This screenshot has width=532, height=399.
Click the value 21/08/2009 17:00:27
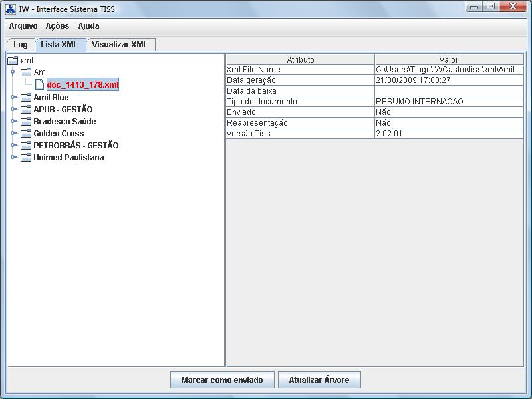449,80
